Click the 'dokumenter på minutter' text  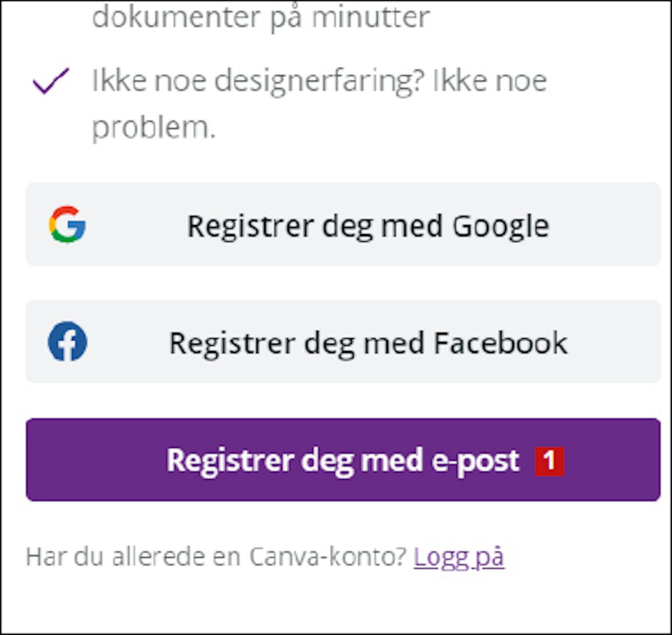pyautogui.click(x=261, y=18)
